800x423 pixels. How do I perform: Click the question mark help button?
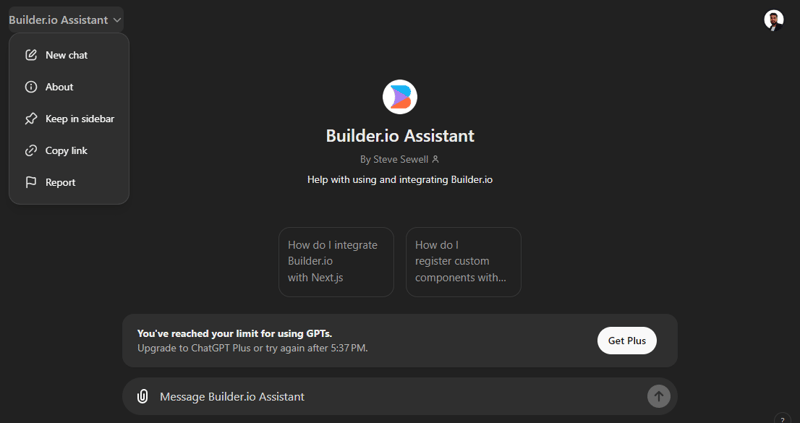pos(782,419)
